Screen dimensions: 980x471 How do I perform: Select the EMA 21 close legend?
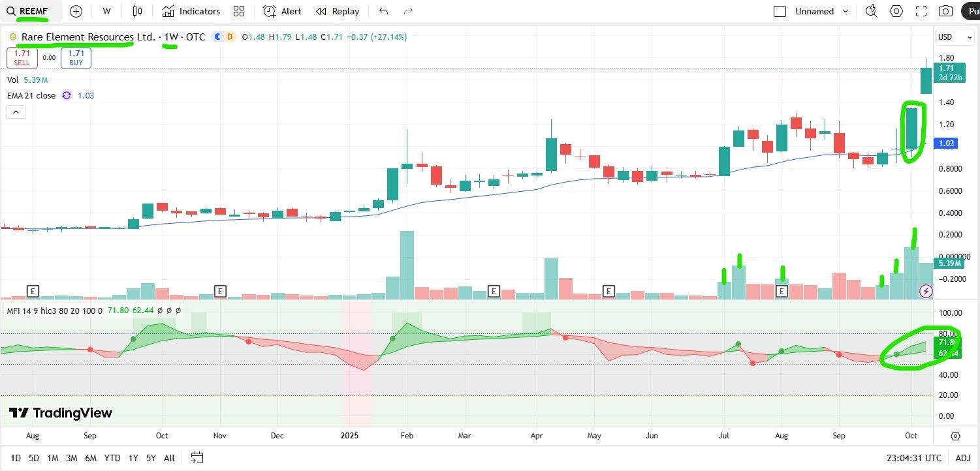pyautogui.click(x=31, y=96)
